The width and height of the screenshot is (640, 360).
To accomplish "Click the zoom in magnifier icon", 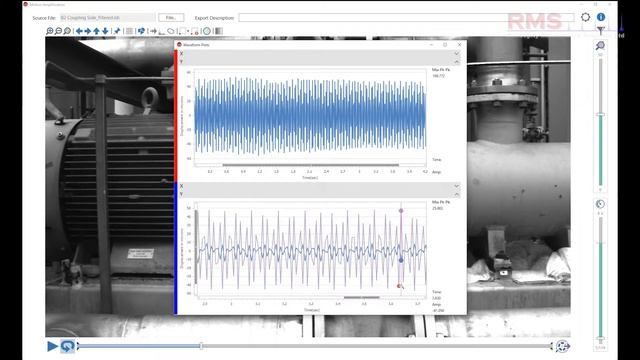I will 50,31.
